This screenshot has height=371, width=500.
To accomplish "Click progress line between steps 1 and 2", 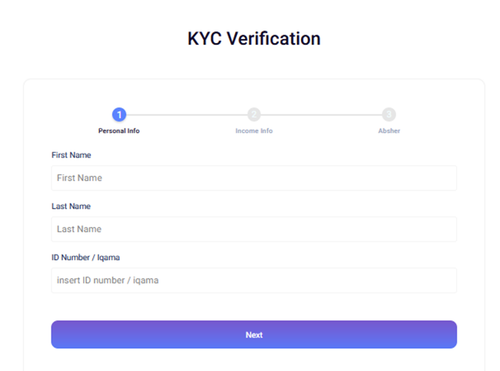I will click(187, 115).
